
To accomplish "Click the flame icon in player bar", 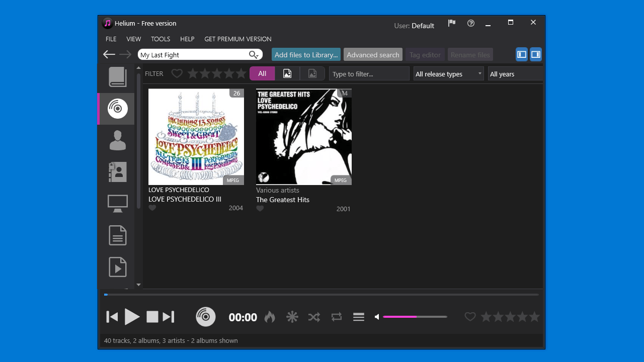I will 270,317.
